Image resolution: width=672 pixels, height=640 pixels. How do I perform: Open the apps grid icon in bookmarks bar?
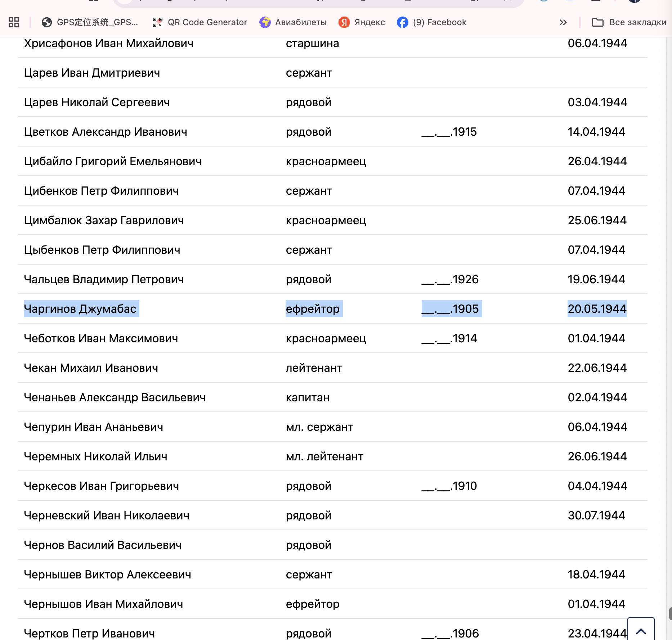[14, 22]
